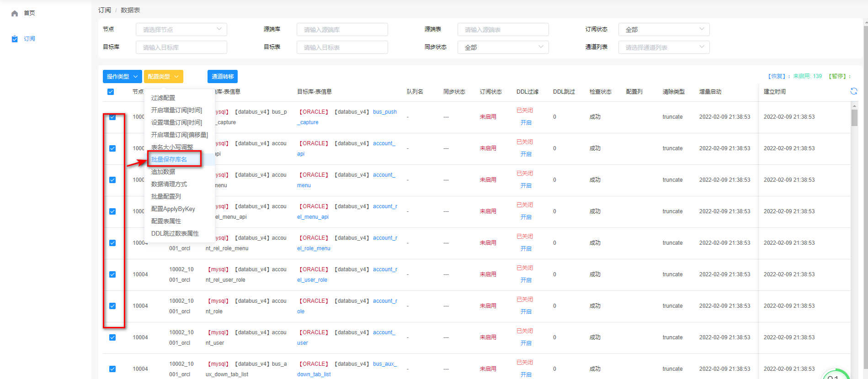Viewport: 868px width, 379px height.
Task: Click 开启 DDL filter link in first row
Action: coord(526,123)
